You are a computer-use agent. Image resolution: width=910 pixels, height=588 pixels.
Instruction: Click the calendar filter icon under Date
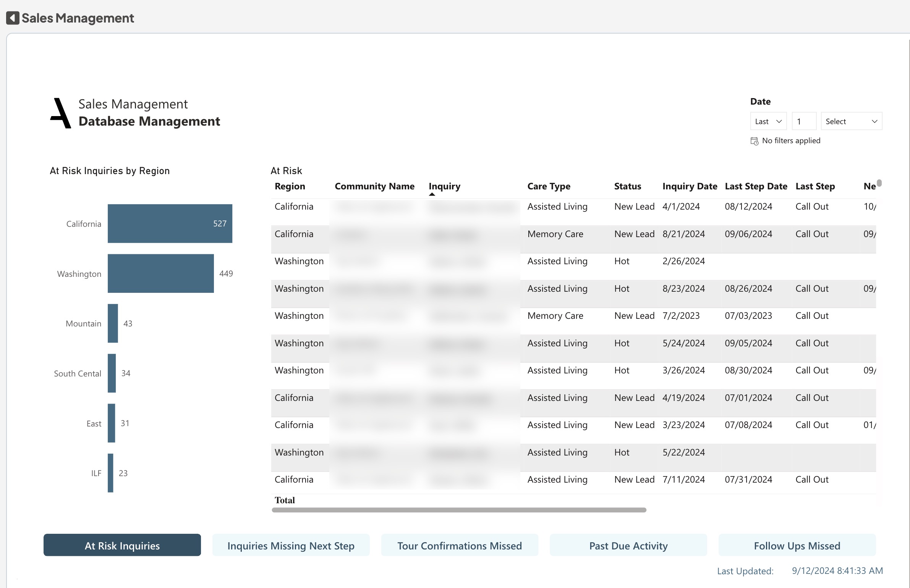[754, 141]
